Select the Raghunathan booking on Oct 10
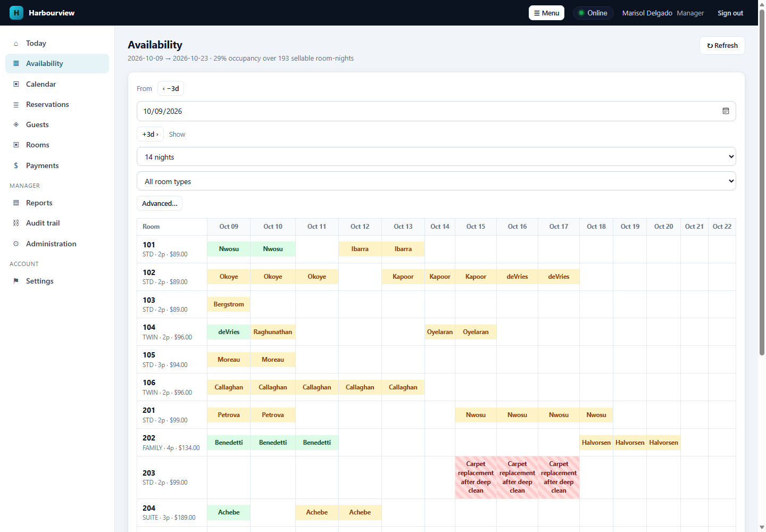 coord(273,332)
